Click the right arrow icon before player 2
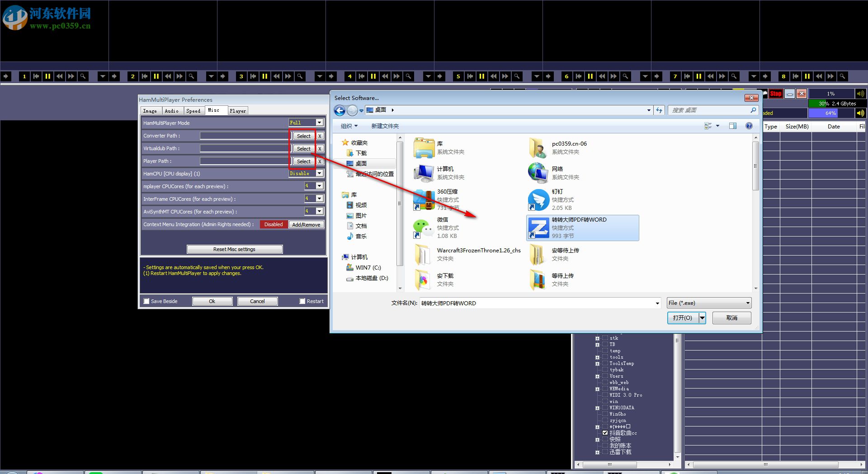This screenshot has height=474, width=868. [114, 76]
